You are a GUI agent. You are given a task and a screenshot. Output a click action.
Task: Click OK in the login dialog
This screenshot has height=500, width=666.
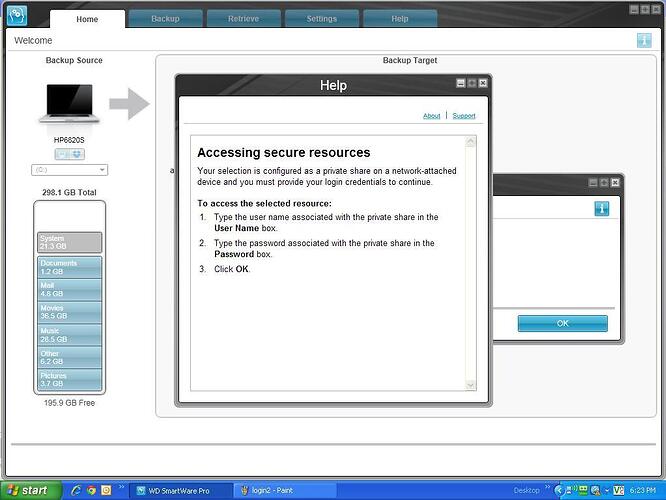tap(562, 323)
